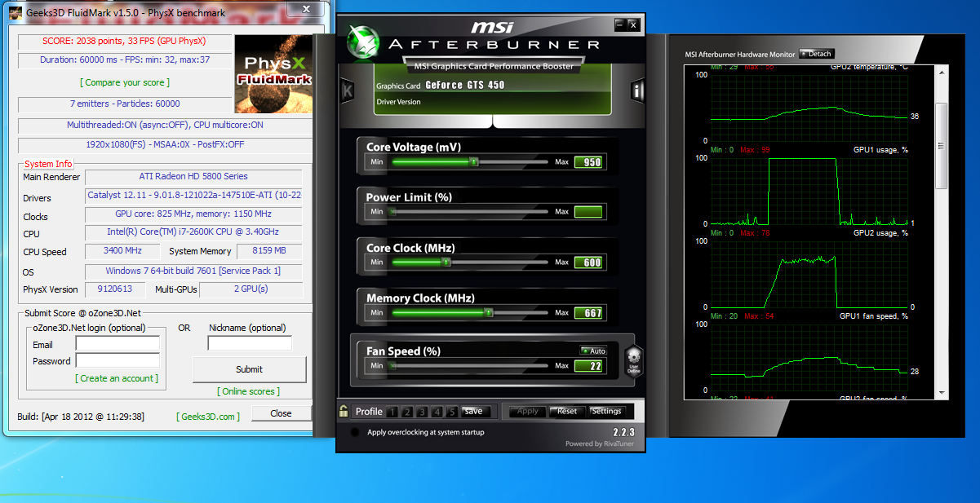
Task: Click the ATI Radeon HD 5800 Series field
Action: click(193, 176)
